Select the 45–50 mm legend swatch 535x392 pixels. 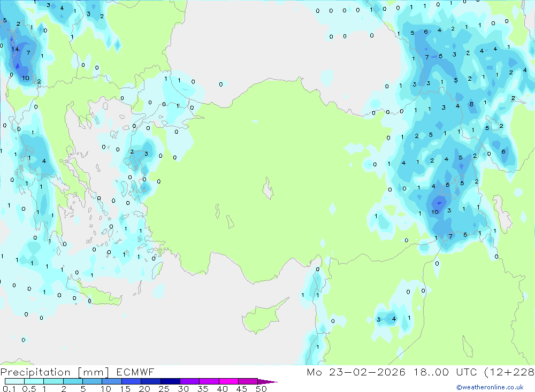248,381
